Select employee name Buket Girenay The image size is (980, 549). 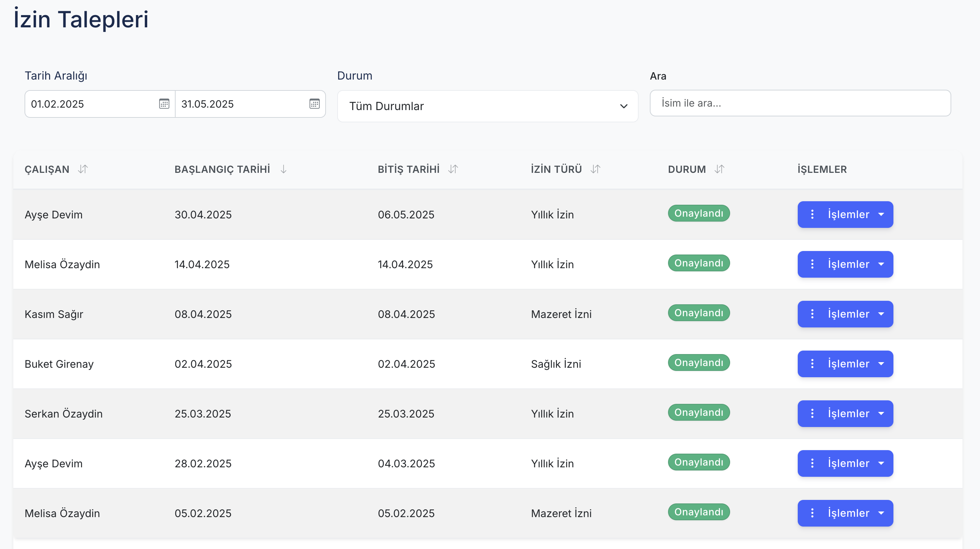pyautogui.click(x=59, y=364)
